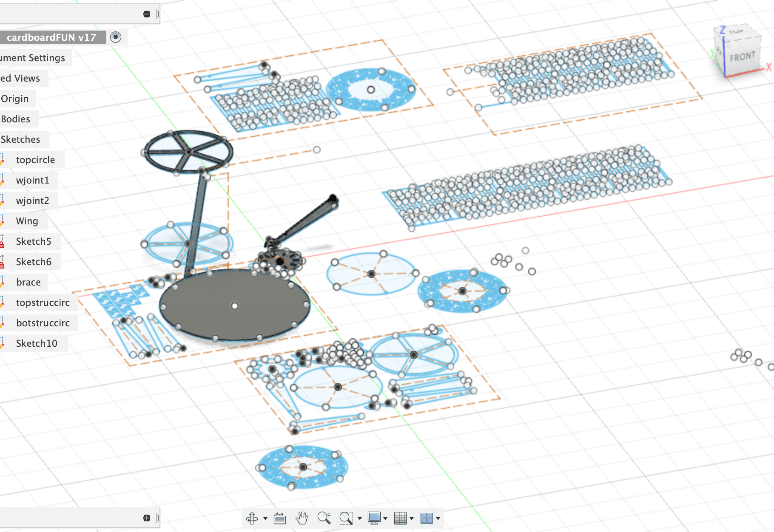This screenshot has height=532, width=774.
Task: Expand the Viewports dropdown arrow
Action: click(x=438, y=518)
